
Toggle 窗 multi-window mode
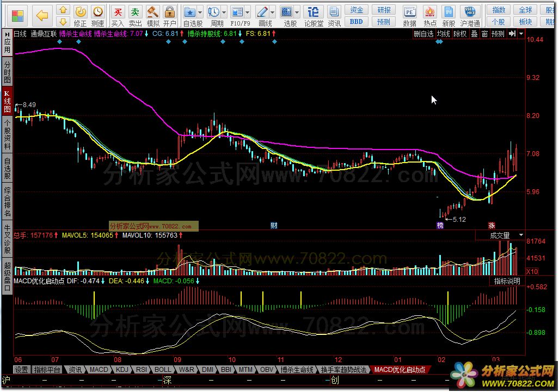[484, 34]
